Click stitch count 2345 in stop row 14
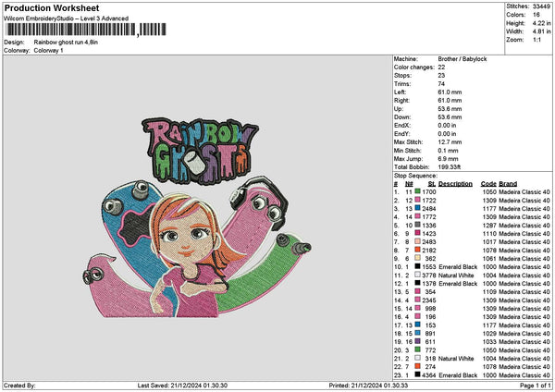 pos(429,300)
